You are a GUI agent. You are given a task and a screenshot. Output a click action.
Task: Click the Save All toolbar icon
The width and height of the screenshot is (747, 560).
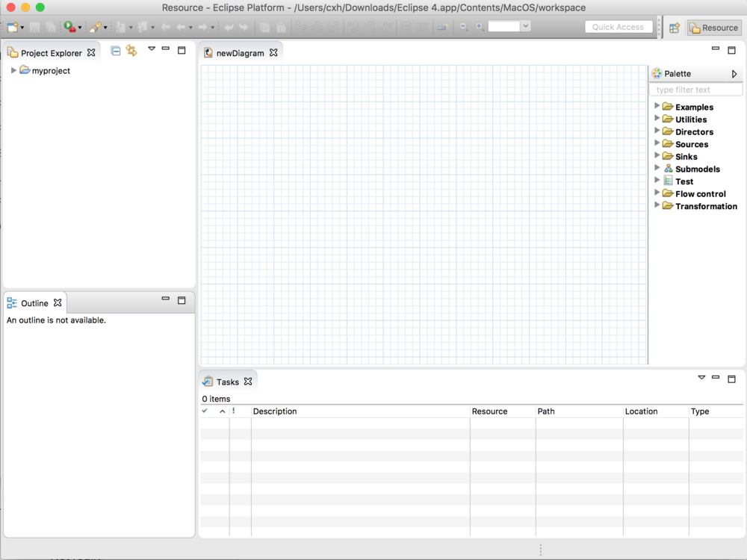[x=52, y=26]
